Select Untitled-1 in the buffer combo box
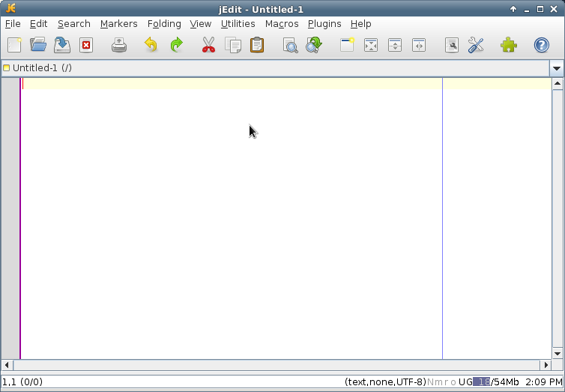This screenshot has height=392, width=565. pyautogui.click(x=276, y=68)
